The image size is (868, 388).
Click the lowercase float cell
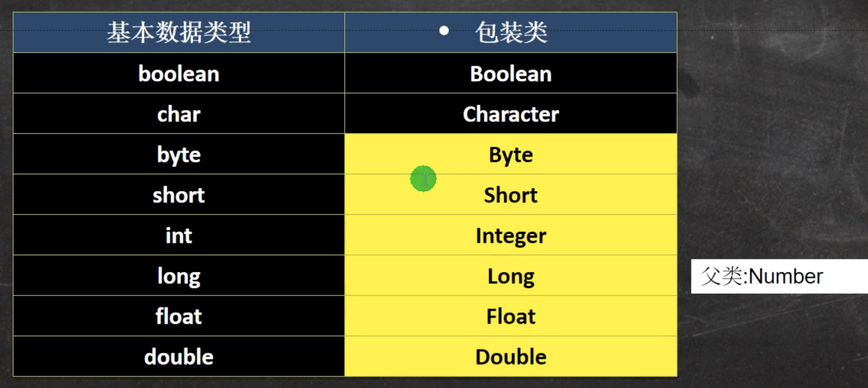pos(179,316)
